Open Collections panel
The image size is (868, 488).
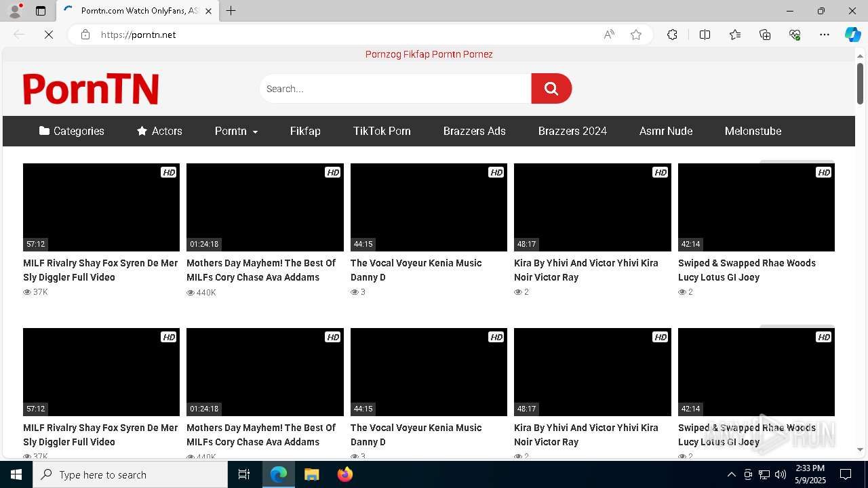[x=765, y=35]
